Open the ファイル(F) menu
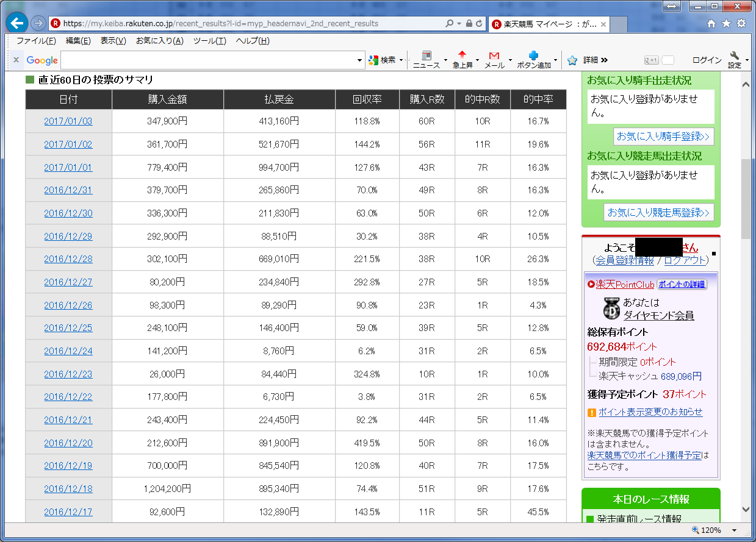This screenshot has width=756, height=542. [x=36, y=41]
